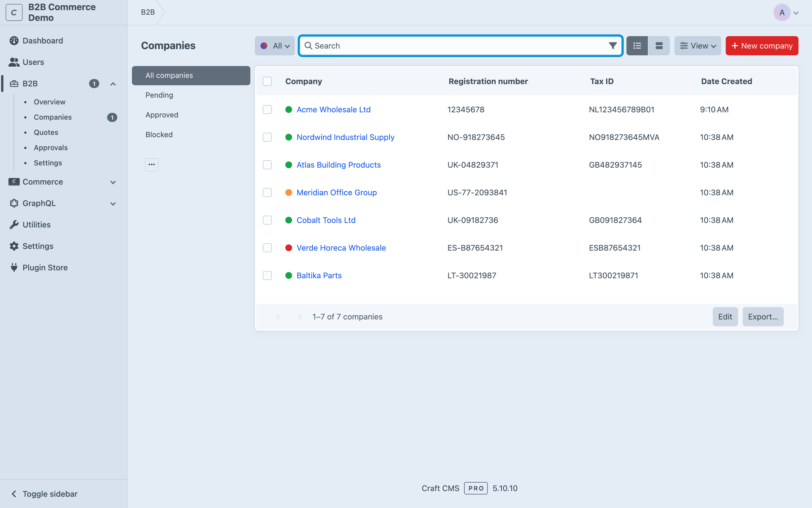
Task: Expand the Commerce navigation section
Action: [x=113, y=182]
